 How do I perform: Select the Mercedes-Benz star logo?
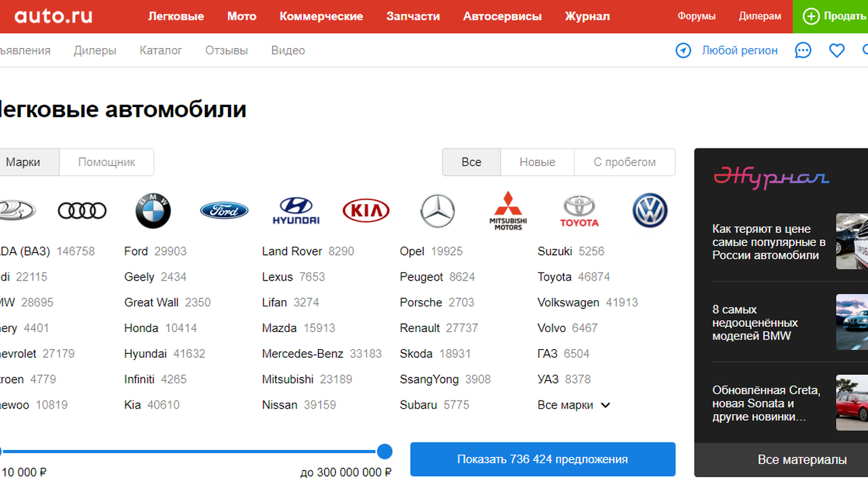click(x=437, y=211)
